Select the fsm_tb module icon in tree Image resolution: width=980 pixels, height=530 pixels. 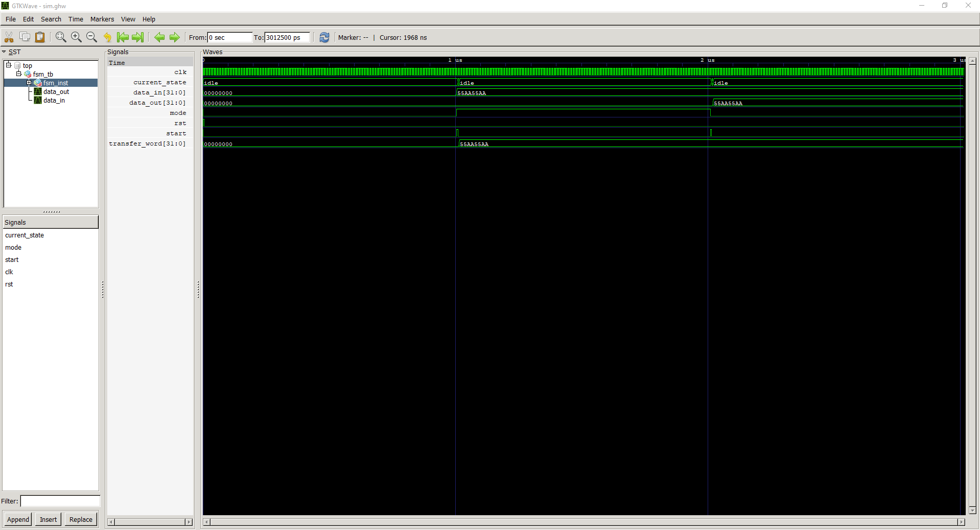click(x=28, y=74)
